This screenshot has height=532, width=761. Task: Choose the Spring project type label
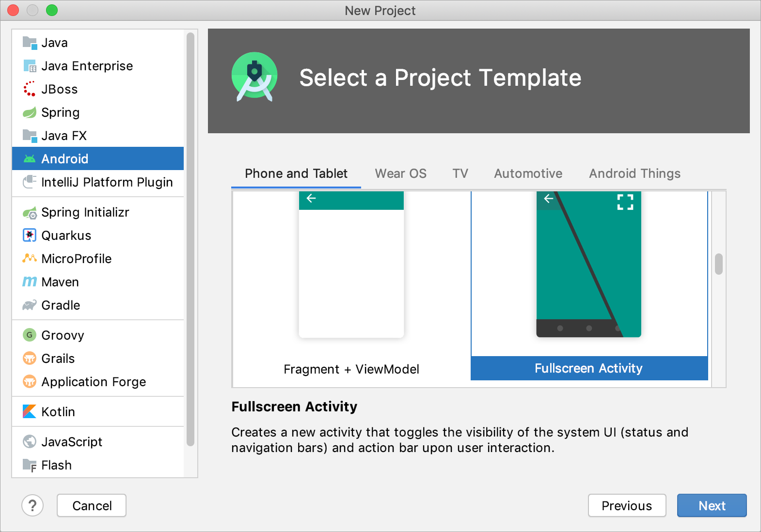(x=61, y=112)
